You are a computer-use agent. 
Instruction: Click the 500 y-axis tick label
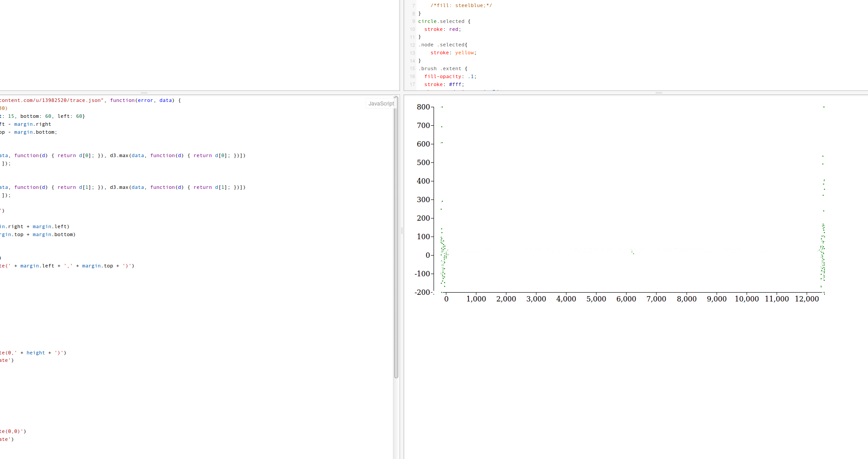pos(423,162)
